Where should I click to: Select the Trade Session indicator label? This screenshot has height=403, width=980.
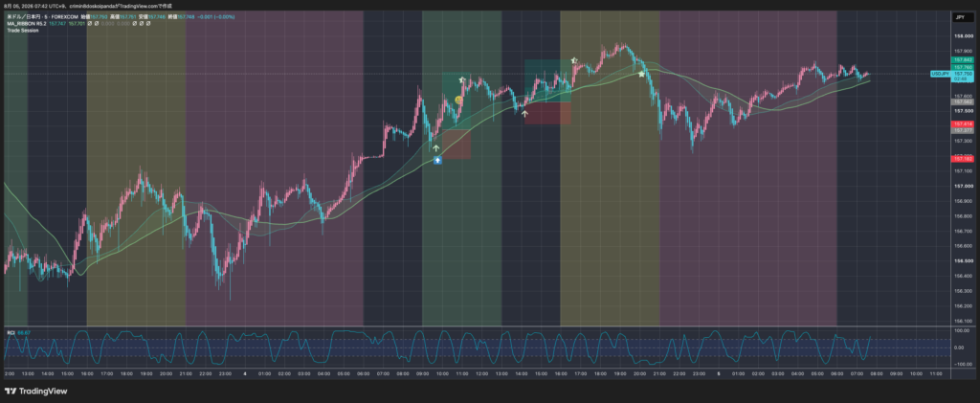click(x=23, y=30)
